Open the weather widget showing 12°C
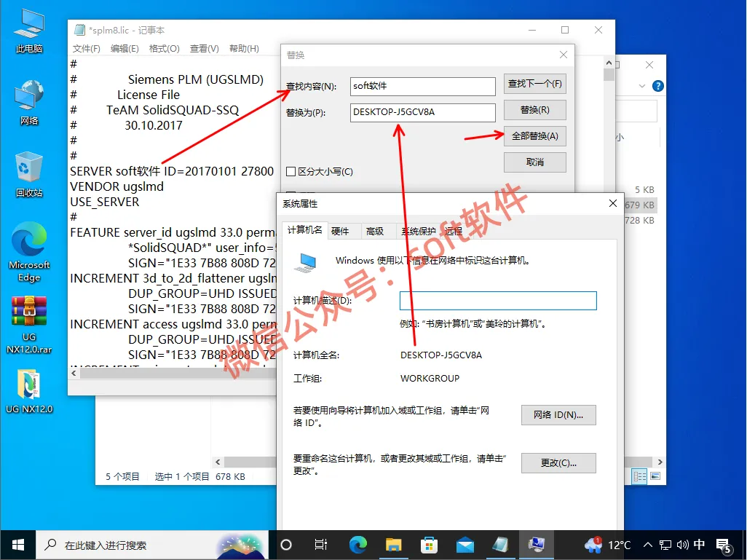 [x=608, y=545]
